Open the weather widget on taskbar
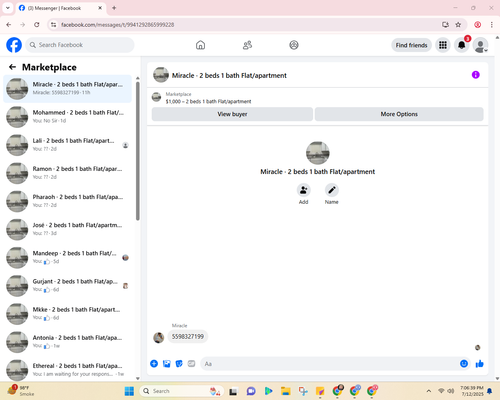 pos(21,391)
